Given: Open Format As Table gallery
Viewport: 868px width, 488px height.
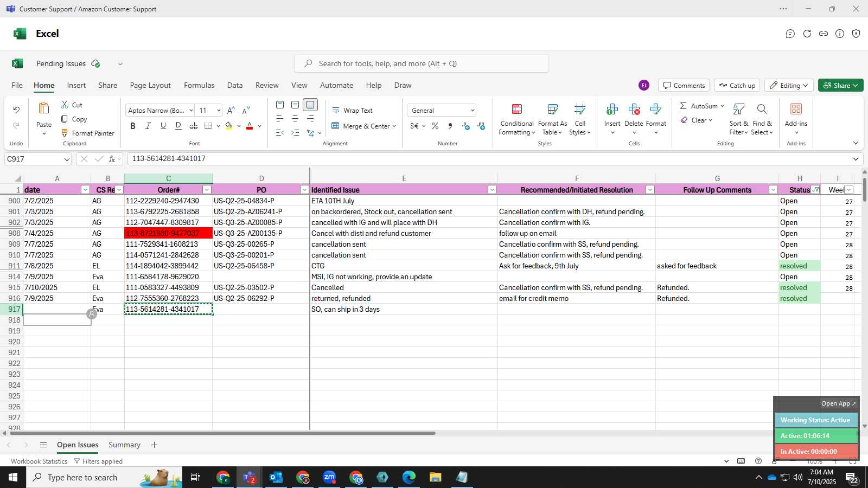Looking at the screenshot, I should pyautogui.click(x=552, y=119).
